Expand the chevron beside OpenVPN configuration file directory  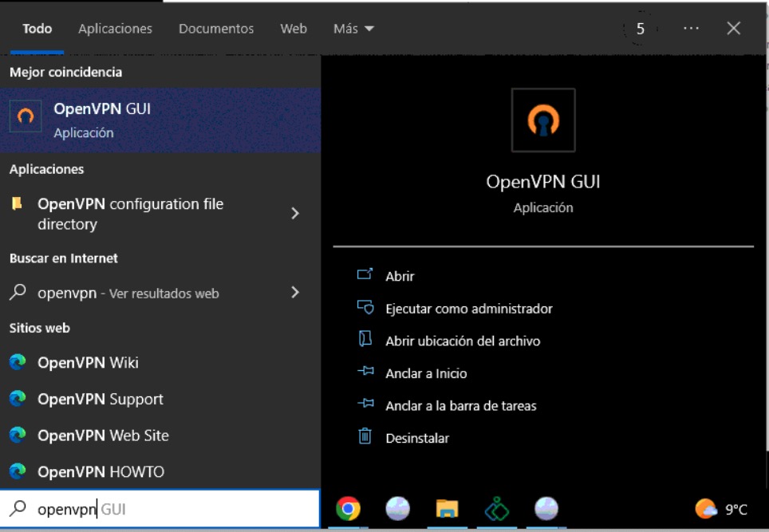point(294,213)
